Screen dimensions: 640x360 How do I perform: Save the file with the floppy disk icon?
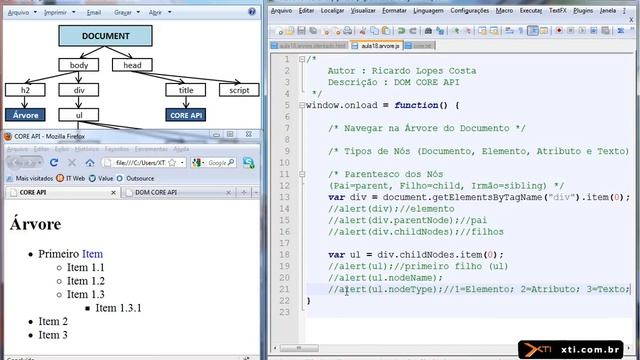coord(301,31)
